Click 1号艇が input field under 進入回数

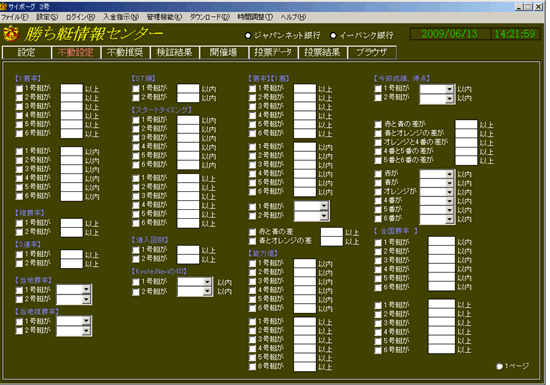pyautogui.click(x=188, y=250)
